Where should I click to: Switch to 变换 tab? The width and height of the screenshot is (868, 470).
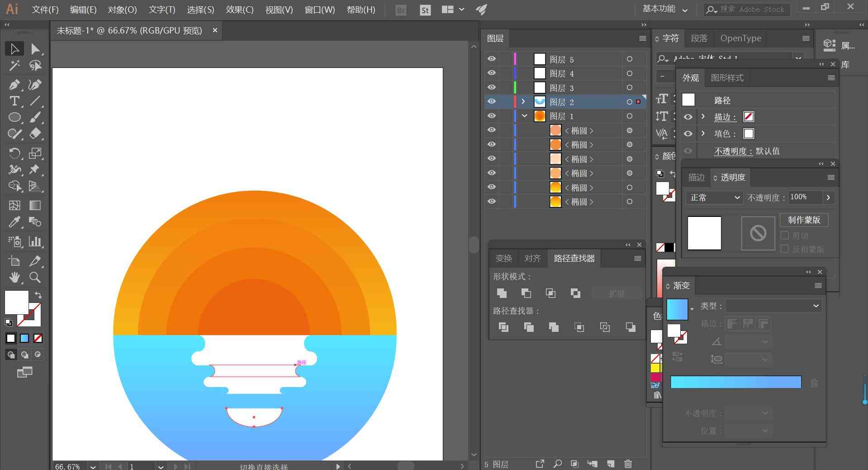click(x=503, y=258)
